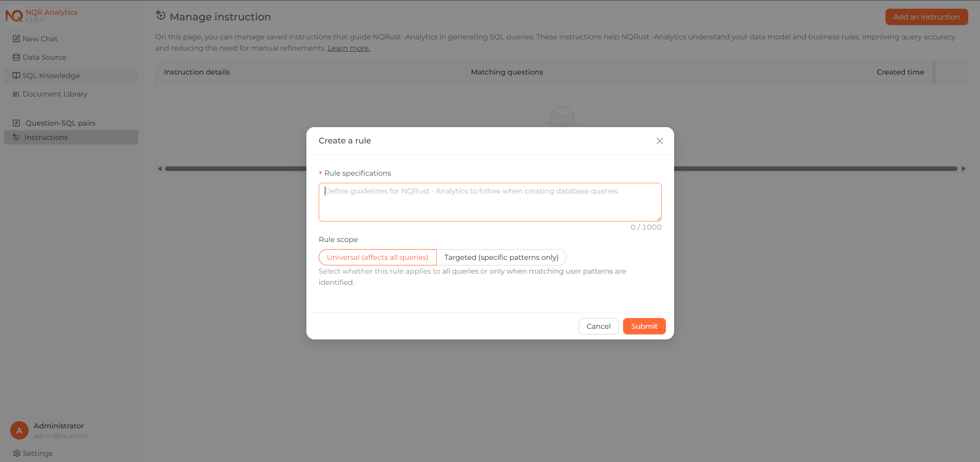Screen dimensions: 980x462
Task: Click the SQL Knowledge book icon
Action: point(16,76)
